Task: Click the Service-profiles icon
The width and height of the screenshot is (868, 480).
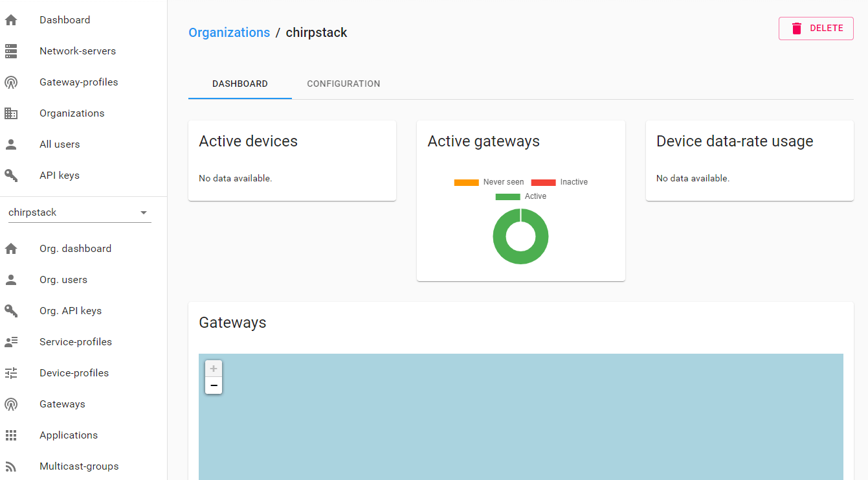Action: (11, 342)
